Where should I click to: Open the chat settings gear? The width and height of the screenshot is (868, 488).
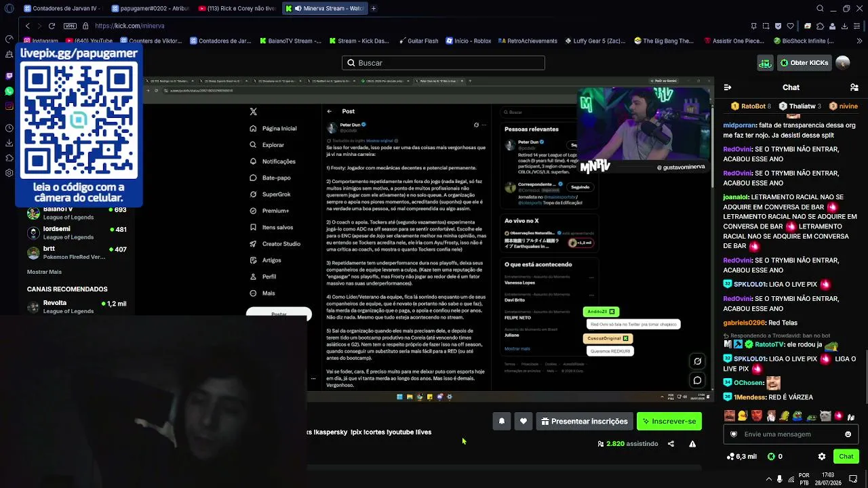tap(822, 457)
